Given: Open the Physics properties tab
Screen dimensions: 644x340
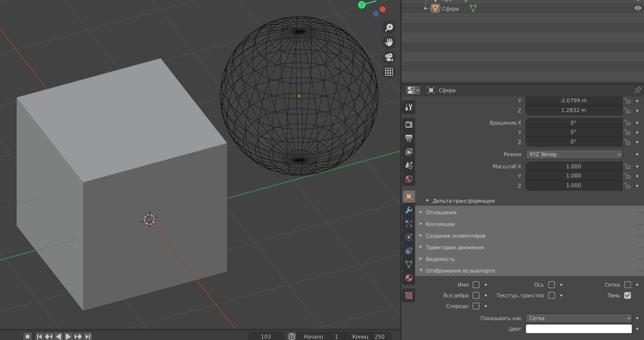Looking at the screenshot, I should [409, 237].
